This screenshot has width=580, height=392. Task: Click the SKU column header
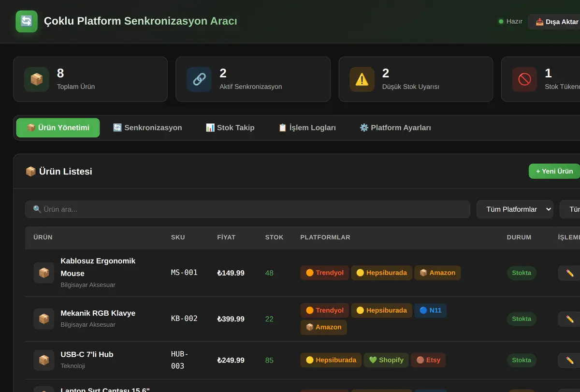[178, 237]
